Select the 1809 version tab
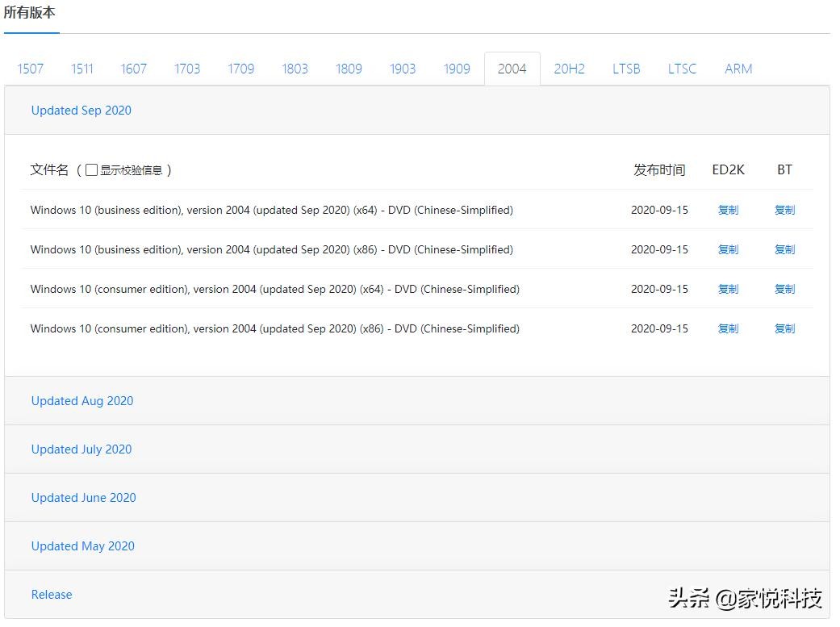Screen dimensions: 840x627 (349, 69)
